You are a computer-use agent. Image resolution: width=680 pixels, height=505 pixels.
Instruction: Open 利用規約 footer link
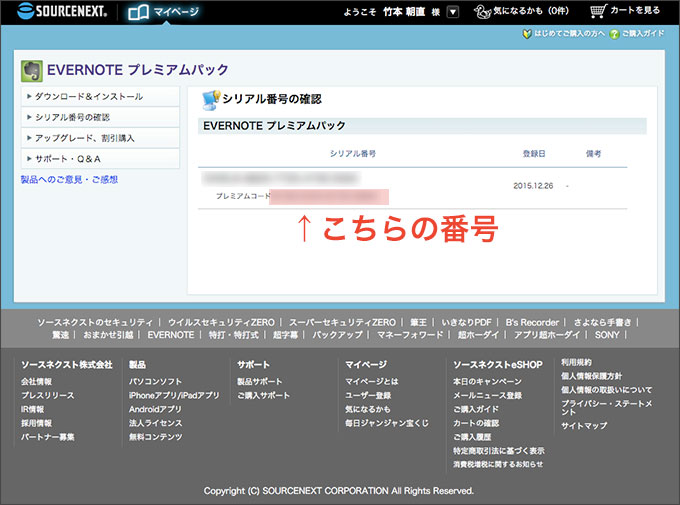(x=576, y=362)
